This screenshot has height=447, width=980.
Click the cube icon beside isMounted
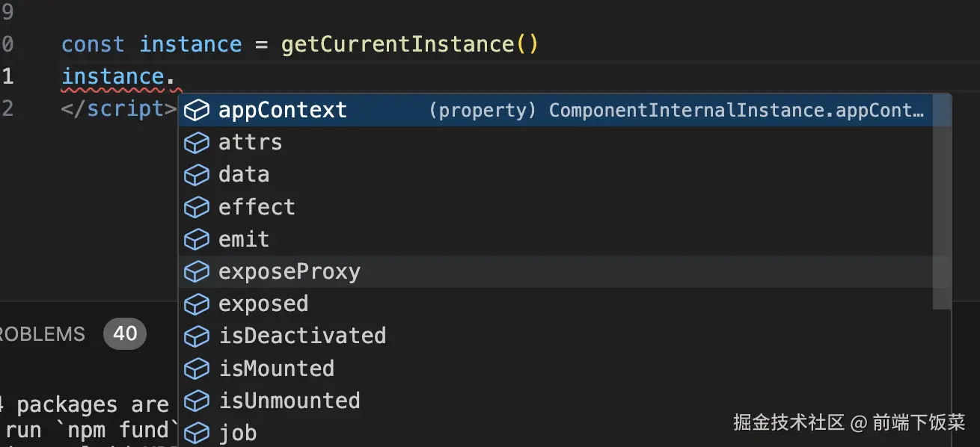(196, 369)
